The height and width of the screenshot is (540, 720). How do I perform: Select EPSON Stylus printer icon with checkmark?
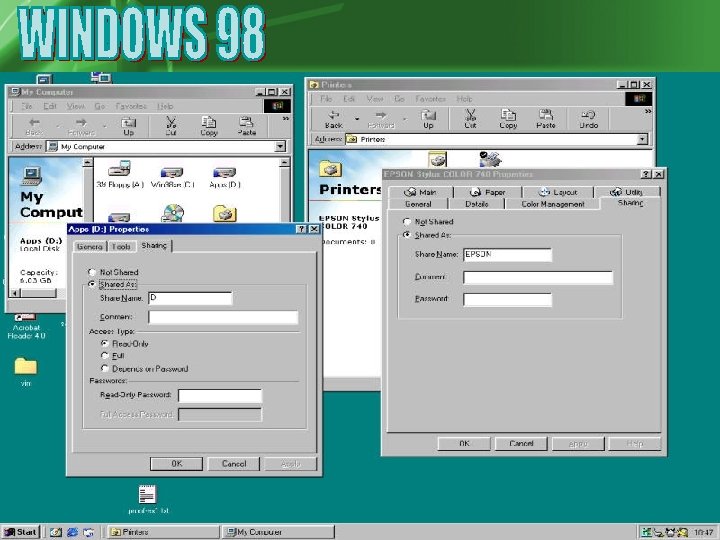(x=490, y=159)
